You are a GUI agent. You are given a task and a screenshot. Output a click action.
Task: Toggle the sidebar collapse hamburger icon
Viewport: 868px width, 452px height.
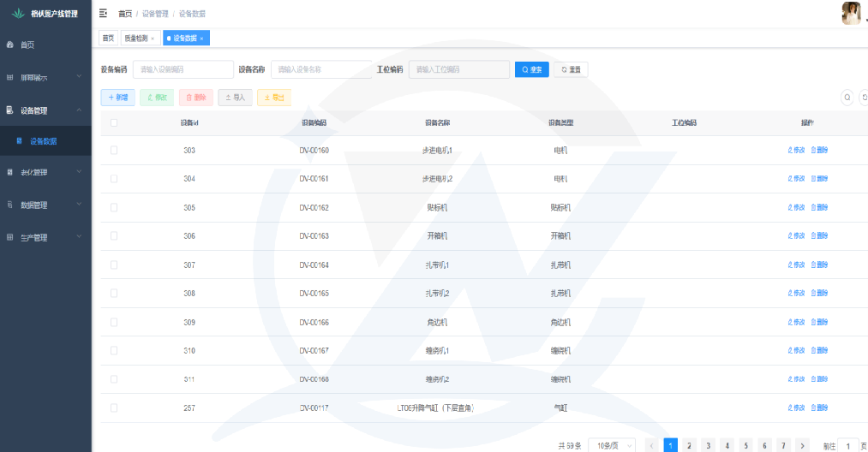coord(103,14)
